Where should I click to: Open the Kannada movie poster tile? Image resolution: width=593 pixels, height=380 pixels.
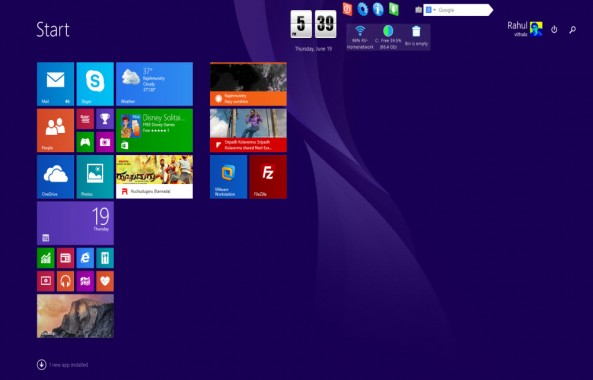[x=154, y=177]
